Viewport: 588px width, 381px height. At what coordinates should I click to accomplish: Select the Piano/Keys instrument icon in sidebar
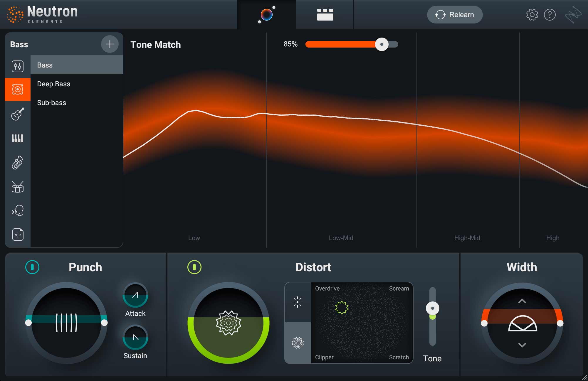(x=18, y=138)
